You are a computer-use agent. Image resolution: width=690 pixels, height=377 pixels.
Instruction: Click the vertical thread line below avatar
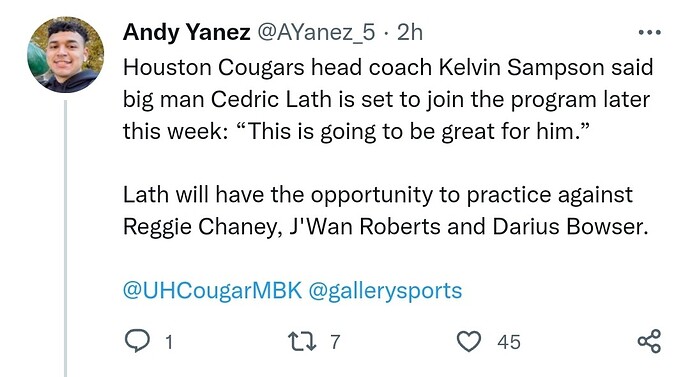(x=66, y=238)
